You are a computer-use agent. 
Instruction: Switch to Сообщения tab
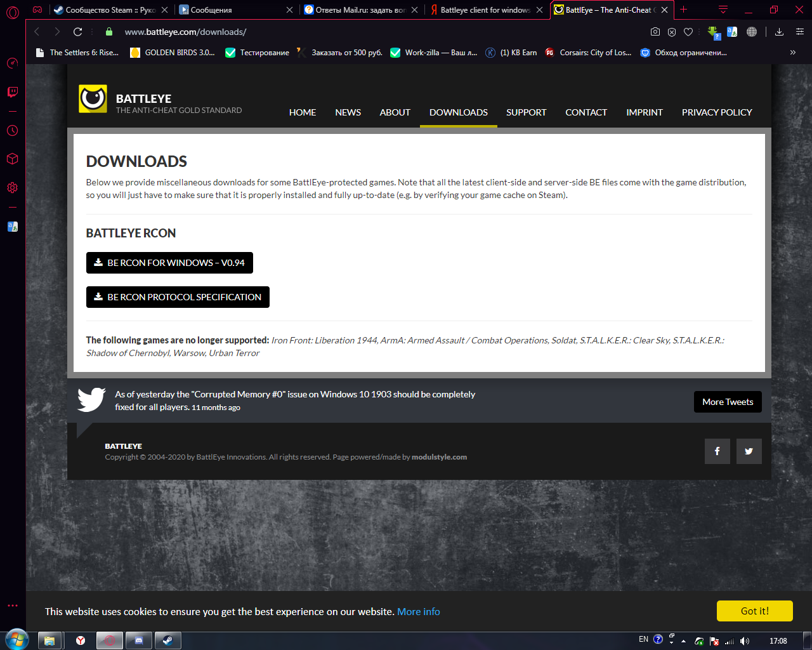point(235,10)
